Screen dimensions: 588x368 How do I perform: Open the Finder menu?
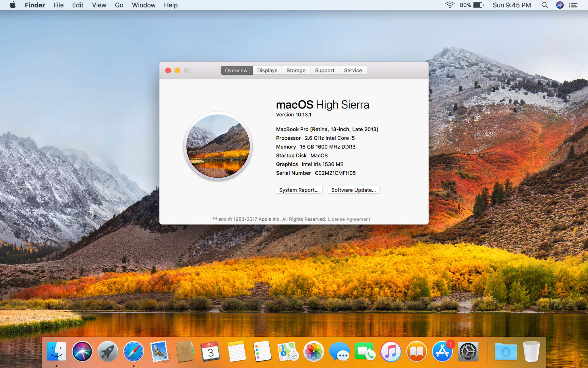(x=35, y=5)
